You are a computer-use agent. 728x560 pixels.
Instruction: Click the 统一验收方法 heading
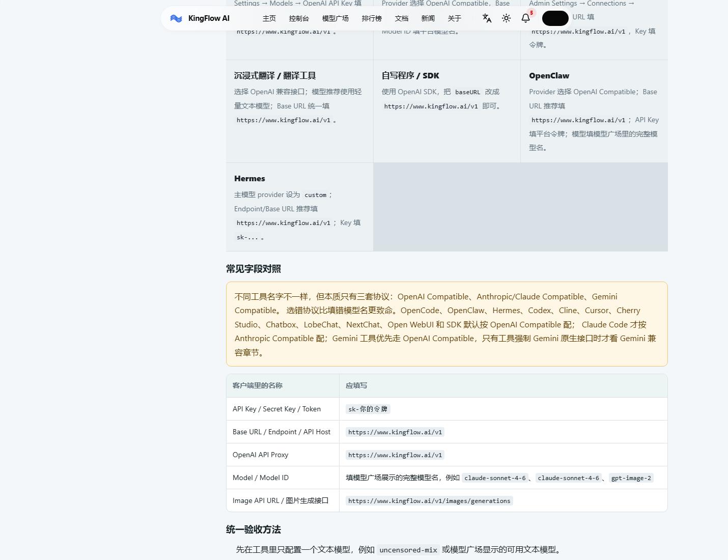pos(254,529)
